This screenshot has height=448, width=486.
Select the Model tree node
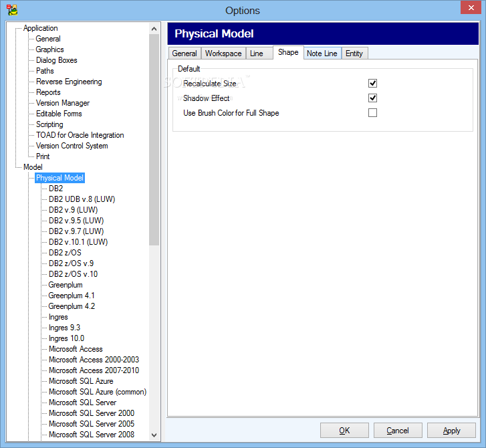coord(33,167)
